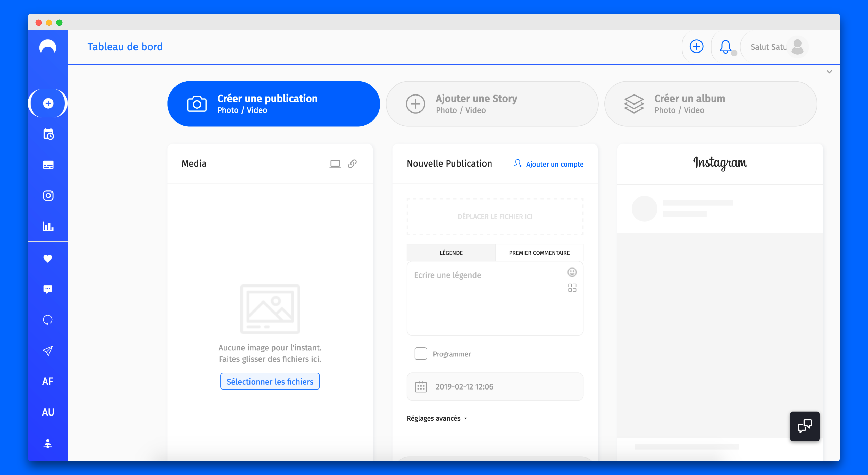This screenshot has width=868, height=475.
Task: Click the calendar schedule sidebar icon
Action: (x=48, y=134)
